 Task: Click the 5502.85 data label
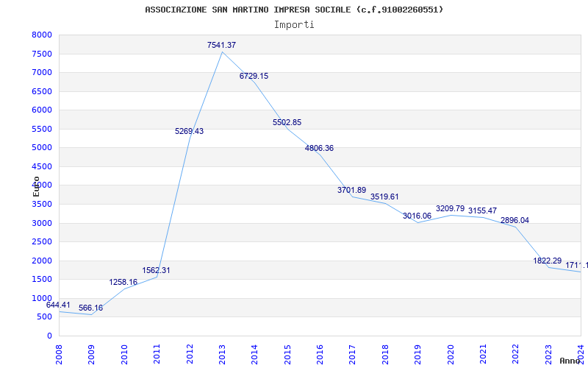pos(287,122)
